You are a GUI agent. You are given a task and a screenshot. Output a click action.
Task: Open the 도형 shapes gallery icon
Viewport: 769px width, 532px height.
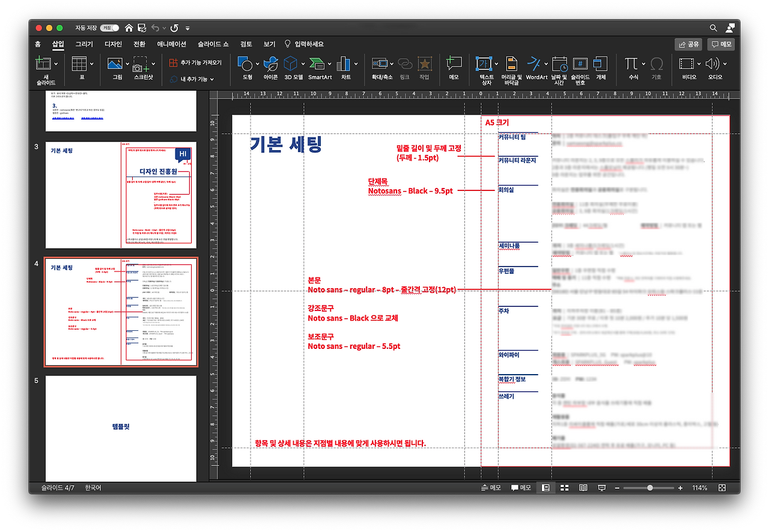coord(245,64)
